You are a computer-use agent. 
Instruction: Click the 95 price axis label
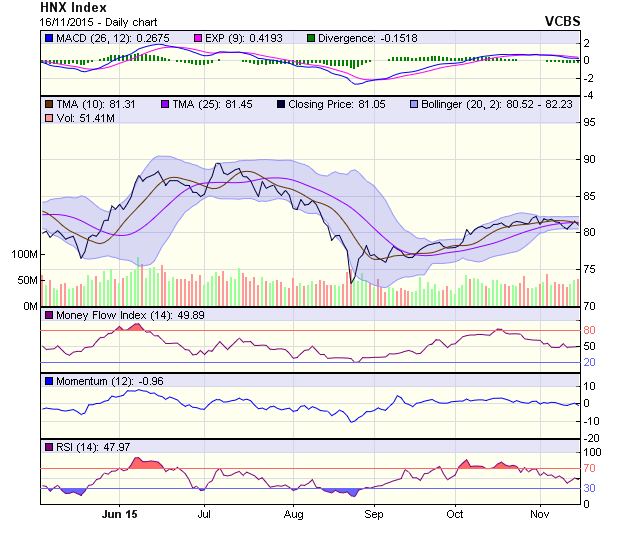tap(590, 123)
